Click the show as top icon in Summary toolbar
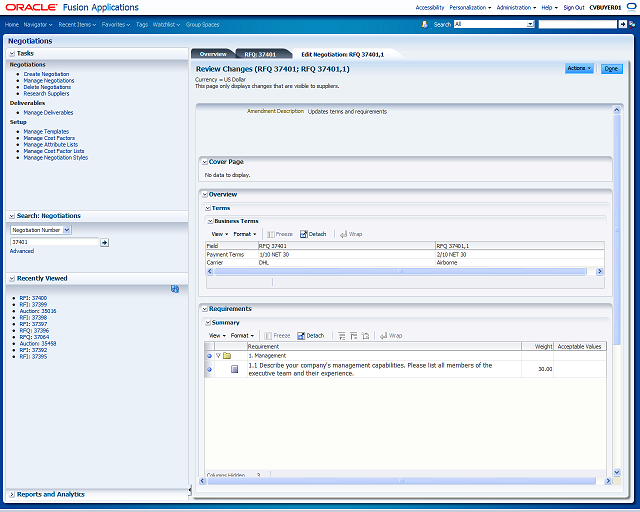The image size is (640, 512). 365,336
